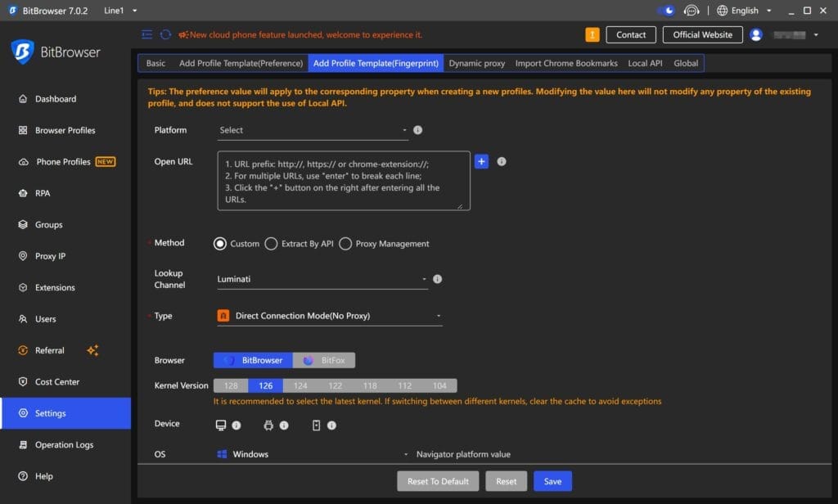The height and width of the screenshot is (504, 838).
Task: Open the user avatar icon
Action: click(x=755, y=34)
